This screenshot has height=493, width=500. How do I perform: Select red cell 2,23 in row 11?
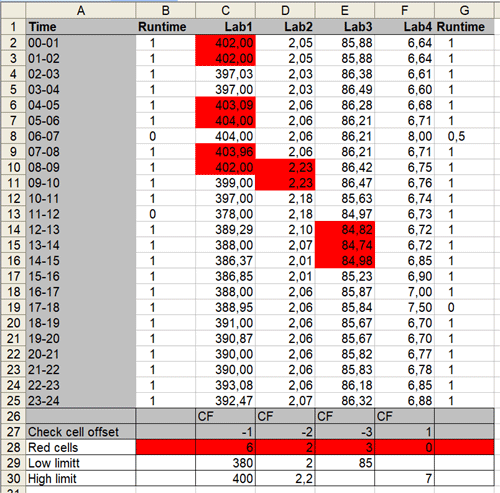[285, 183]
